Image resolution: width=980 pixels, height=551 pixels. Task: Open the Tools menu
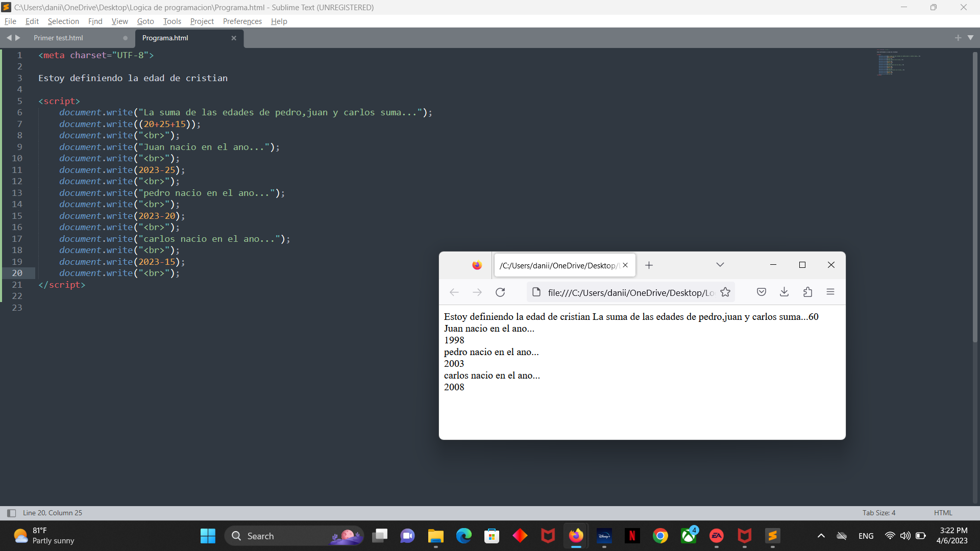[172, 21]
